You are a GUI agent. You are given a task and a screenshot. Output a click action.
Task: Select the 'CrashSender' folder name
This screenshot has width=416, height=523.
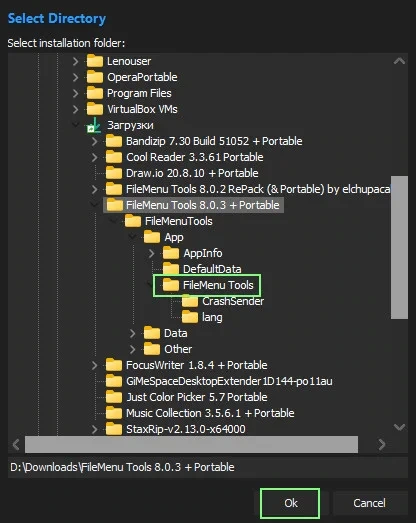(233, 301)
